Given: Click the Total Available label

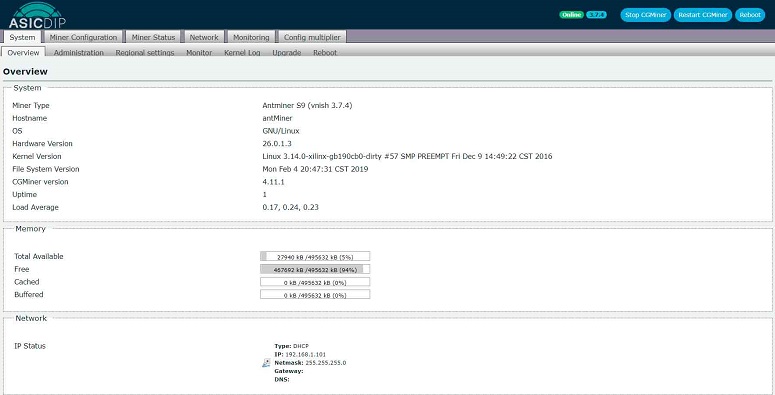Looking at the screenshot, I should 39,257.
